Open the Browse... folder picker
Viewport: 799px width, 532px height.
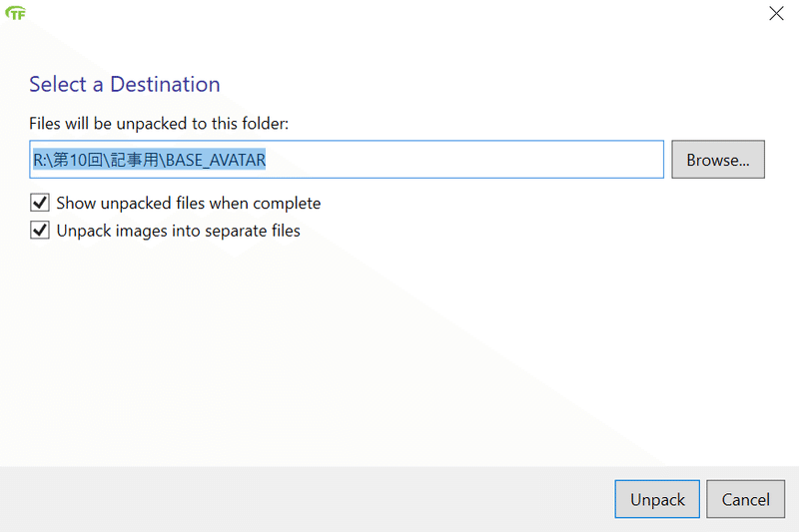717,160
